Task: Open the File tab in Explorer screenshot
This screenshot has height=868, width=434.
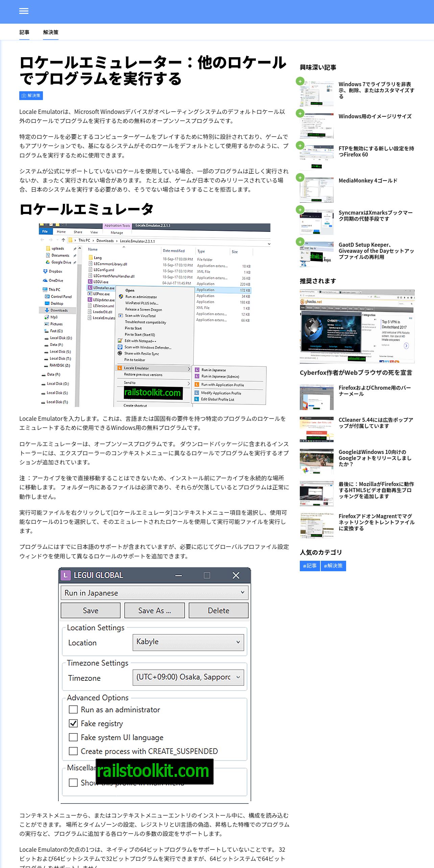Action: [x=45, y=232]
